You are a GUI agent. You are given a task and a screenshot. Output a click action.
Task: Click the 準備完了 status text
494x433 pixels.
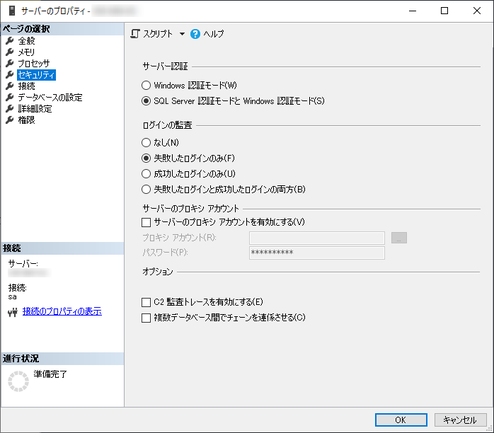50,374
